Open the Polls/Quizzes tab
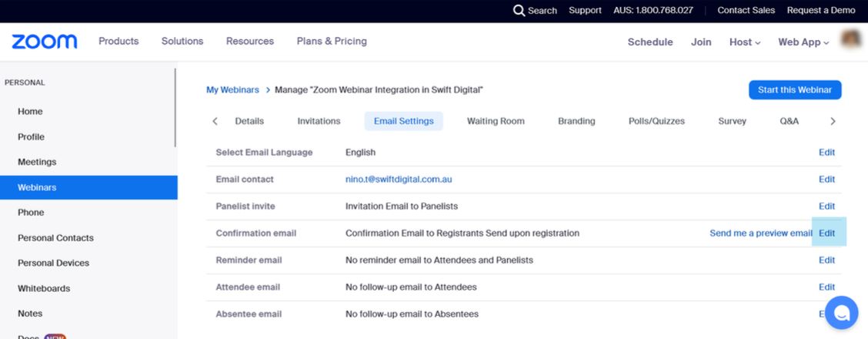Viewport: 868px width, 339px height. (656, 121)
